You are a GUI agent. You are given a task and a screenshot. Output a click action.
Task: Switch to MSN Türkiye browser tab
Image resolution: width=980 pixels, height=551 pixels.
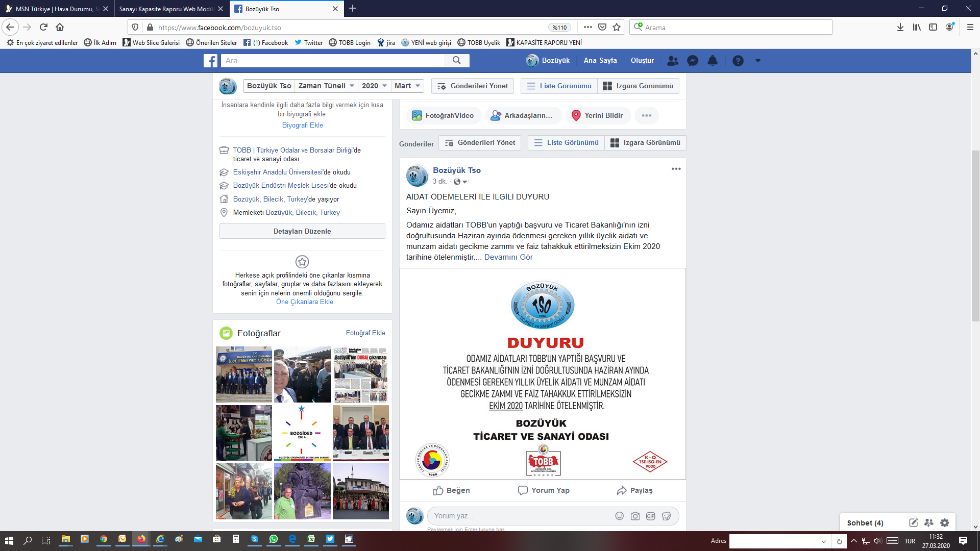tap(56, 9)
